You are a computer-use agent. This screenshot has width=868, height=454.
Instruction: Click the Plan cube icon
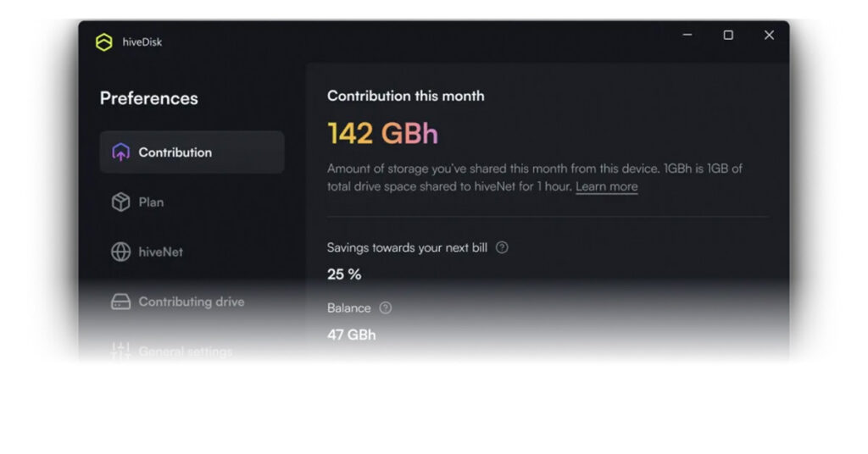(120, 202)
